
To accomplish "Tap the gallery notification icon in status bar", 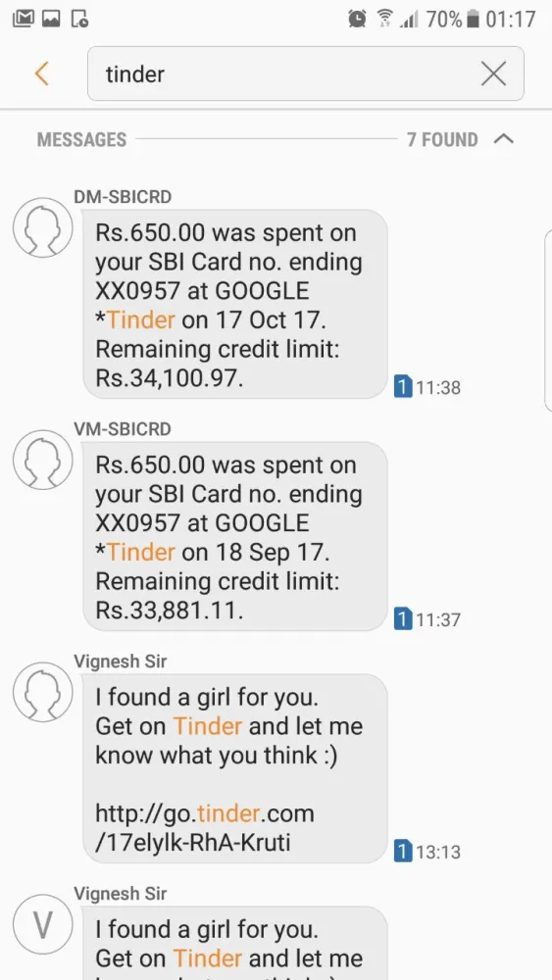I will 51,20.
